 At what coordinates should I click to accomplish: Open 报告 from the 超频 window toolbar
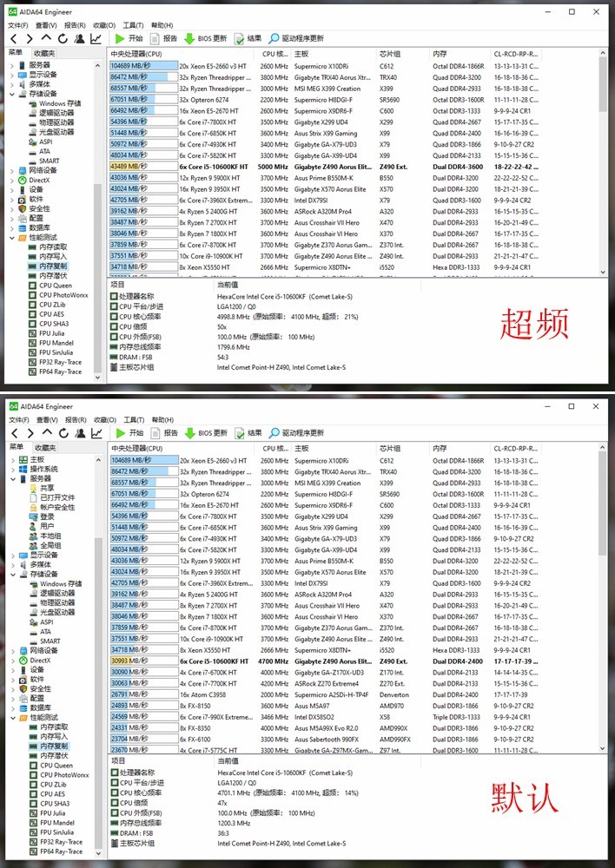[x=164, y=38]
